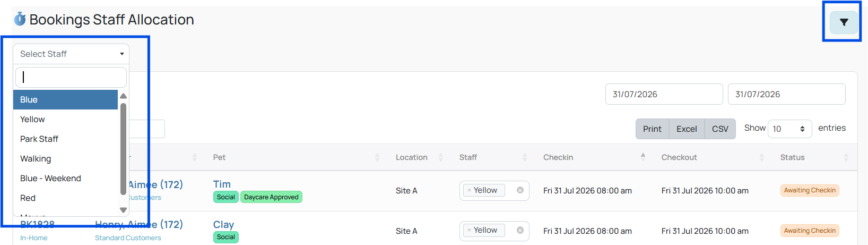Clear the Yellow staff selection in Tim's row
Image resolution: width=868 pixels, height=245 pixels.
click(520, 190)
